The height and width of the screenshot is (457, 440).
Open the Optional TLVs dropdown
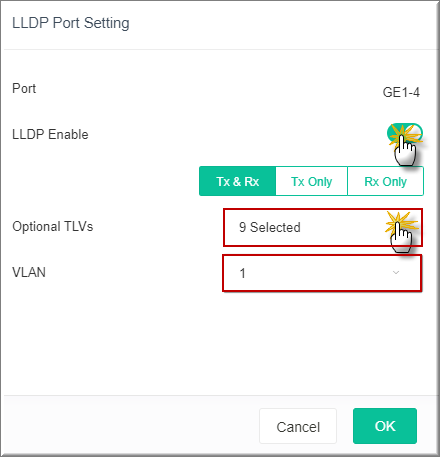click(323, 228)
